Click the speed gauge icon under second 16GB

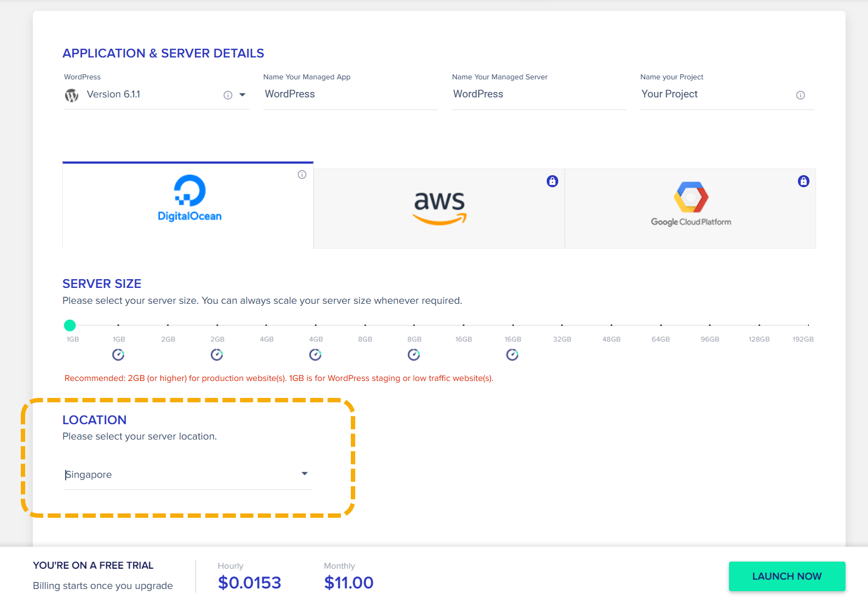tap(512, 355)
